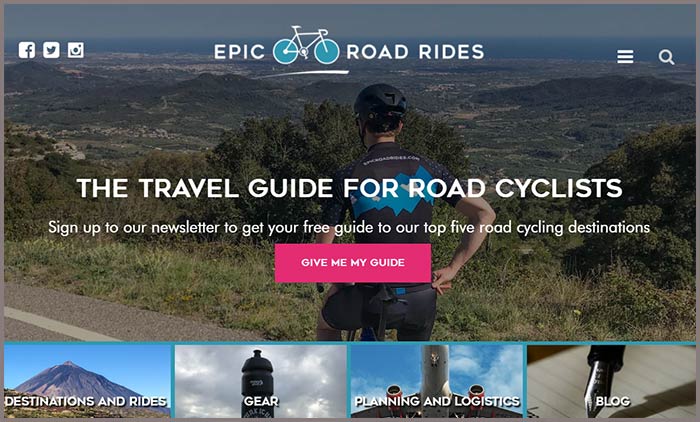Open search with the magnifying glass icon
The height and width of the screenshot is (422, 700).
pyautogui.click(x=666, y=57)
